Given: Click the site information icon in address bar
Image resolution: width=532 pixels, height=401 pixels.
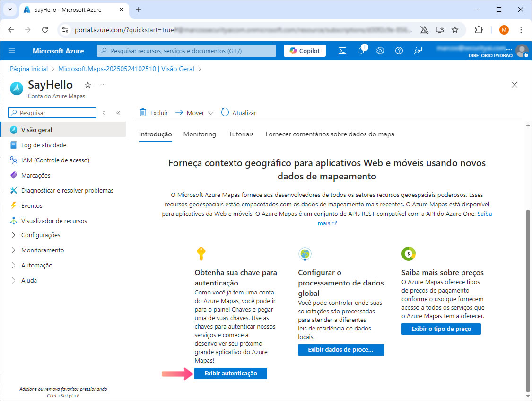Looking at the screenshot, I should coord(65,30).
